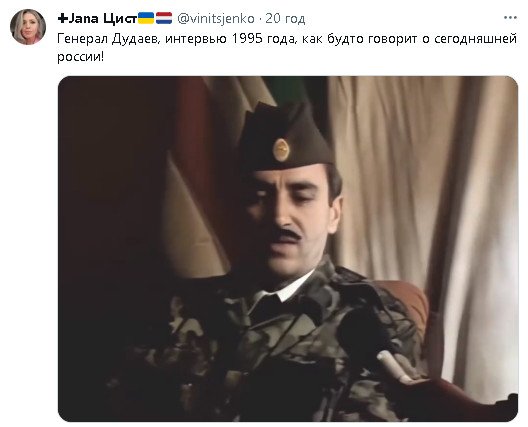The height and width of the screenshot is (427, 528).
Task: Click the word россии! in the tweet
Action: 81,57
